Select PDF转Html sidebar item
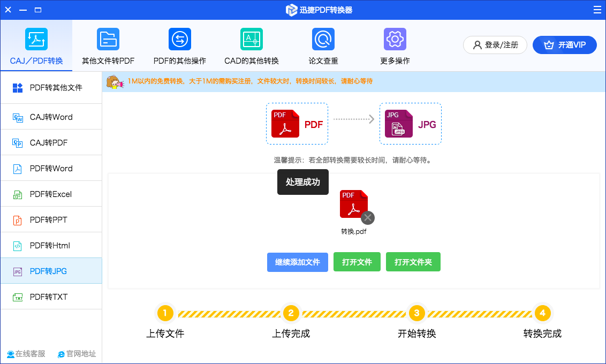 51,245
